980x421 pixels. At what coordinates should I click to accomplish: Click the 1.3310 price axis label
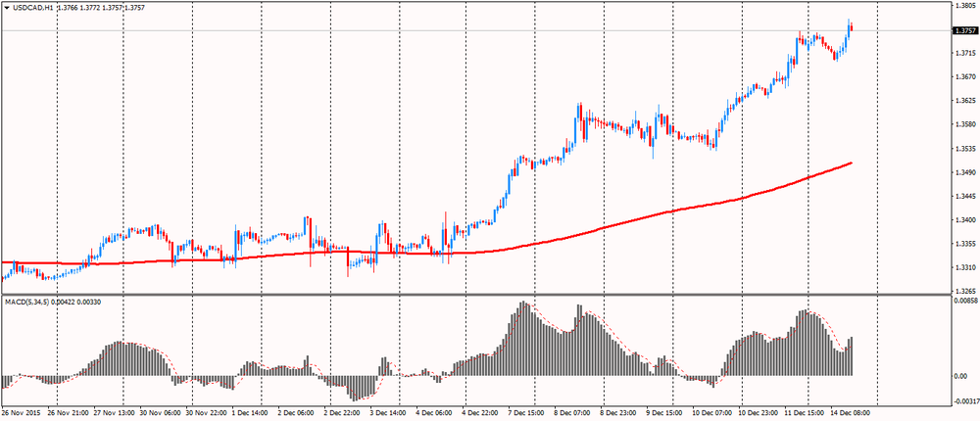964,267
